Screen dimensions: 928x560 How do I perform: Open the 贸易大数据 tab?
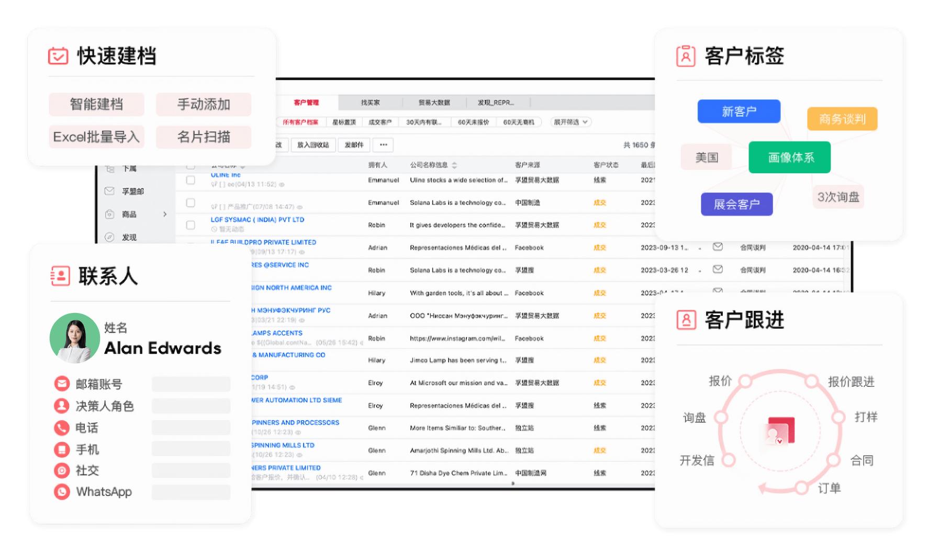(435, 103)
